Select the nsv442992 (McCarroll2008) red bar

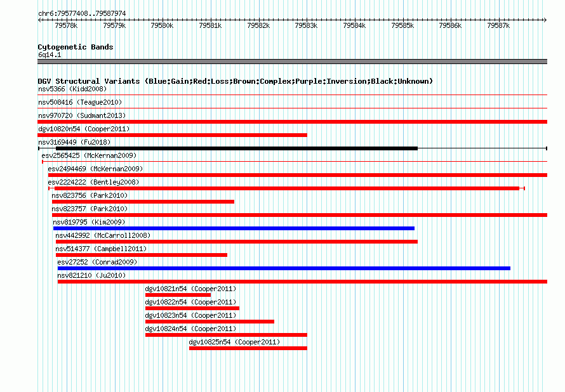coord(237,242)
